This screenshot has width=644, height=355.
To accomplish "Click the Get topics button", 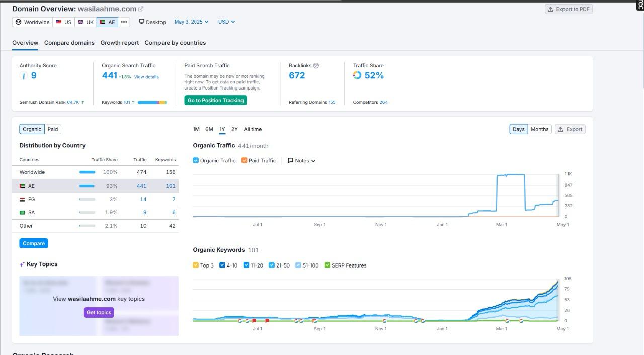I will click(99, 313).
